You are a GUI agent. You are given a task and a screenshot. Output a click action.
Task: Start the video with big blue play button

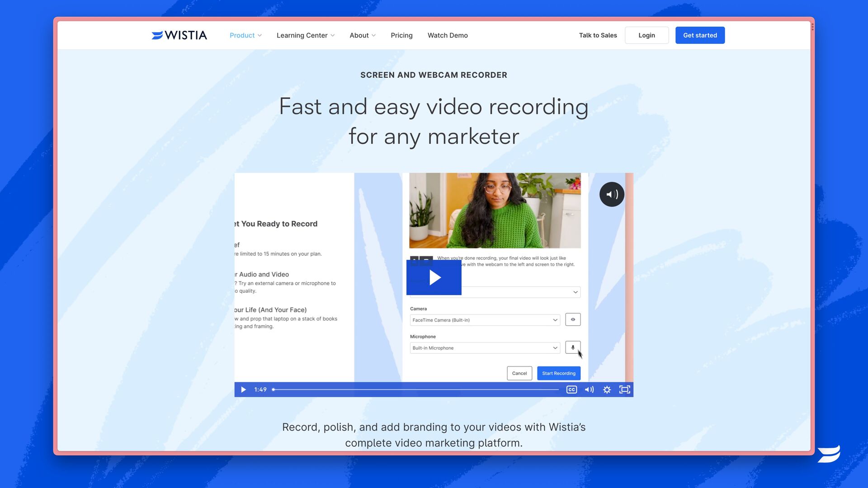[434, 277]
